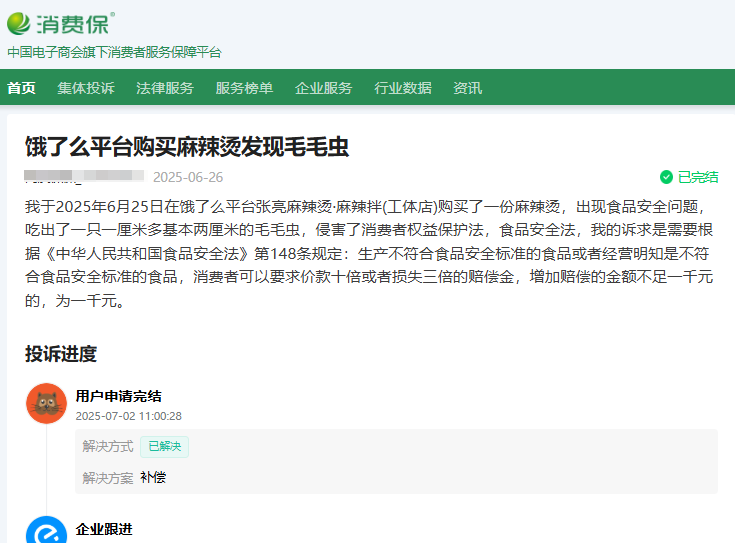
Task: Go to 法律服务 in the navigation bar
Action: [165, 88]
